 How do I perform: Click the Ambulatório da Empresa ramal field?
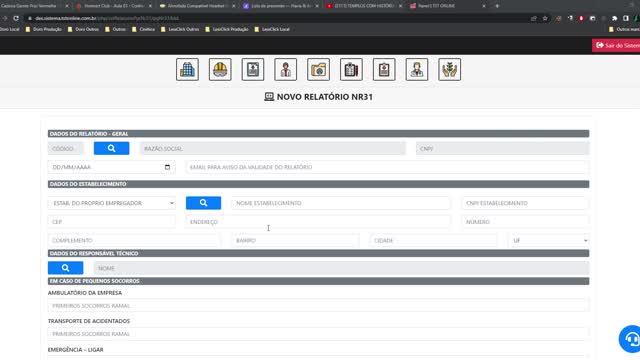tap(318, 305)
